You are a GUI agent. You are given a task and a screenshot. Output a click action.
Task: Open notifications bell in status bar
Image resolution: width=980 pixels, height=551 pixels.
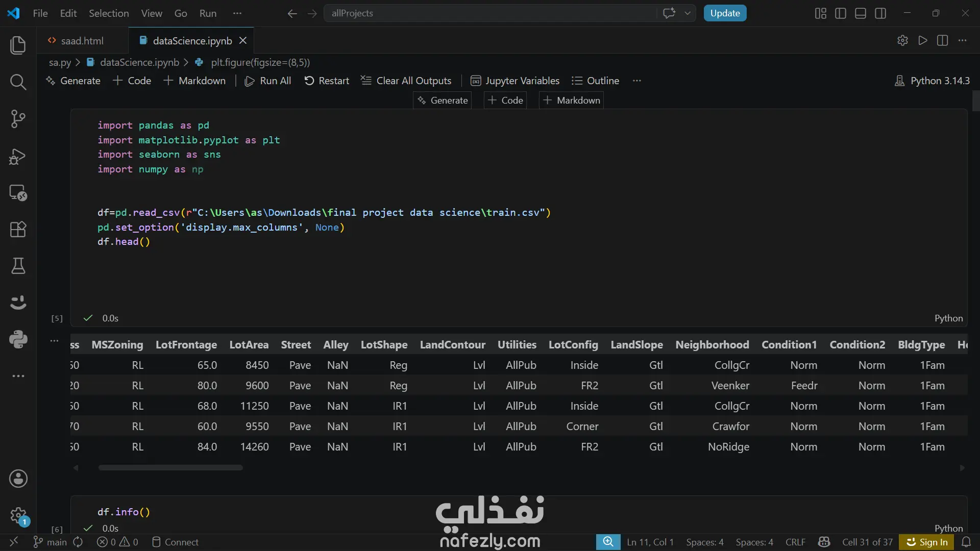966,542
